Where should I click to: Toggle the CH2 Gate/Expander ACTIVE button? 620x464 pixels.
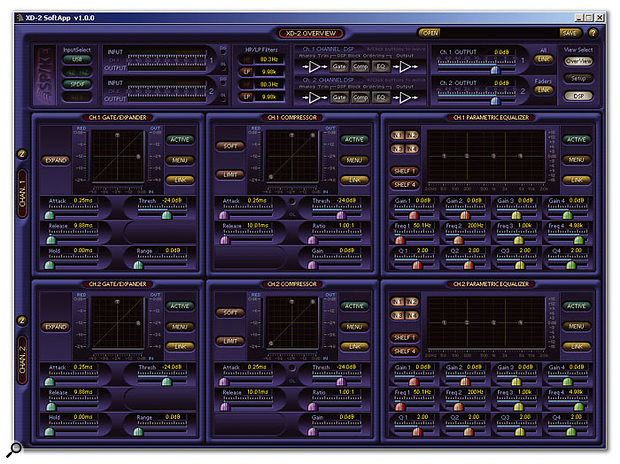180,306
